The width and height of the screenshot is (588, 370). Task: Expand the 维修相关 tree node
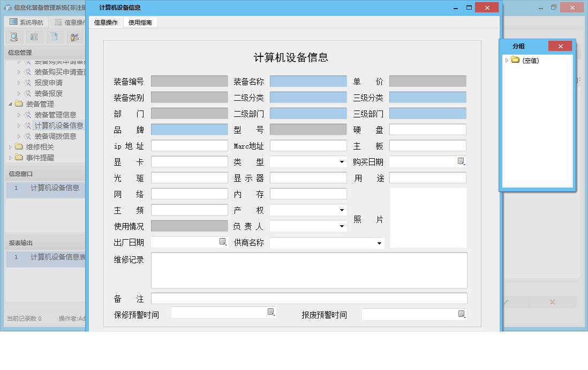(x=10, y=146)
